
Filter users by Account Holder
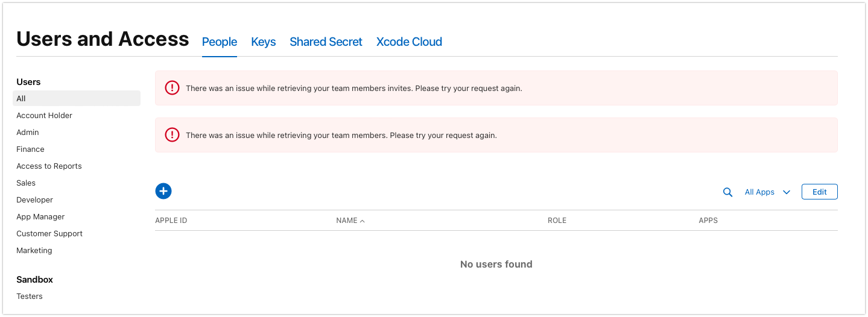click(44, 115)
